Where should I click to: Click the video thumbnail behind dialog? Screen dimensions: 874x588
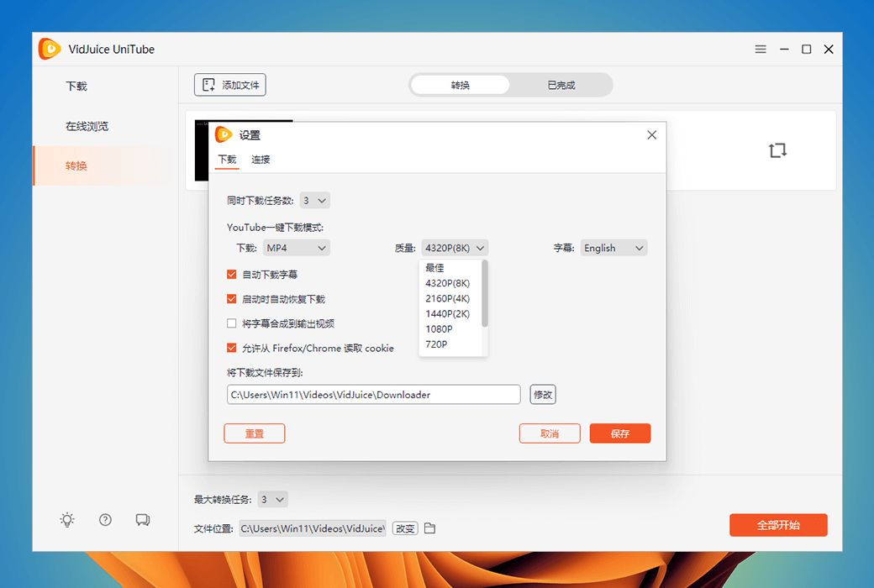tap(201, 150)
